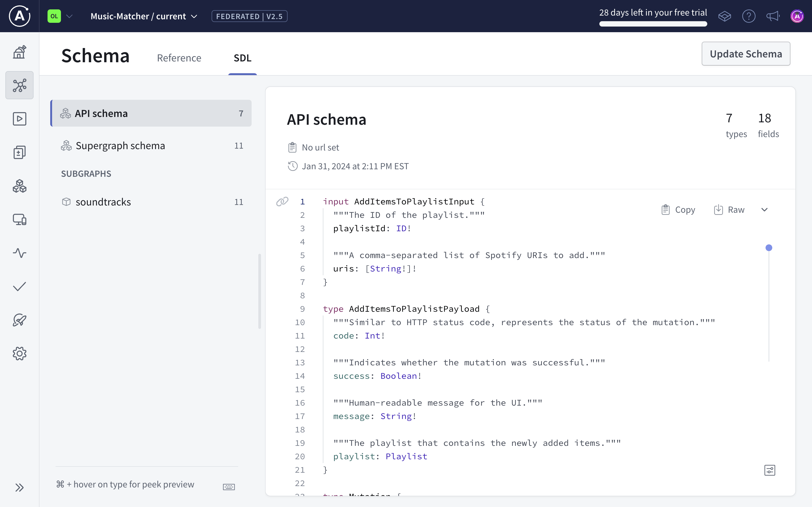Open the Clients devices icon
Viewport: 812px width, 507px height.
point(19,220)
